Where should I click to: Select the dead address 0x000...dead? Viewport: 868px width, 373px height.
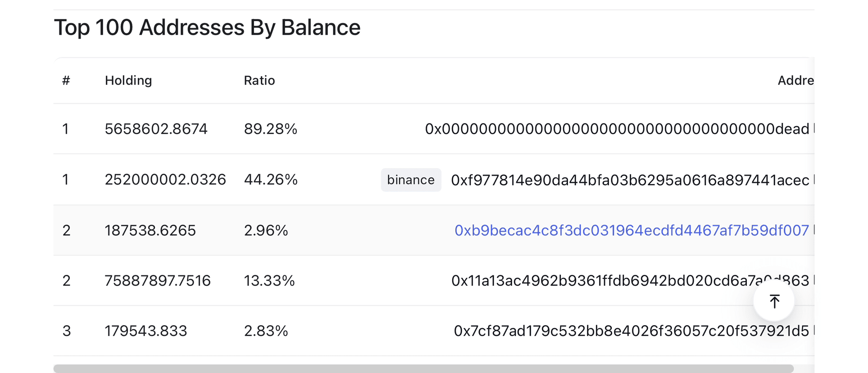pos(617,129)
